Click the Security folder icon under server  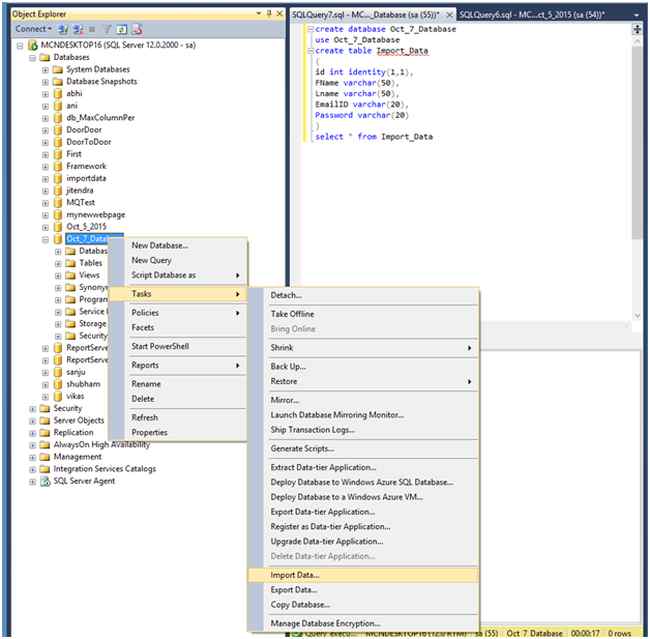point(44,408)
